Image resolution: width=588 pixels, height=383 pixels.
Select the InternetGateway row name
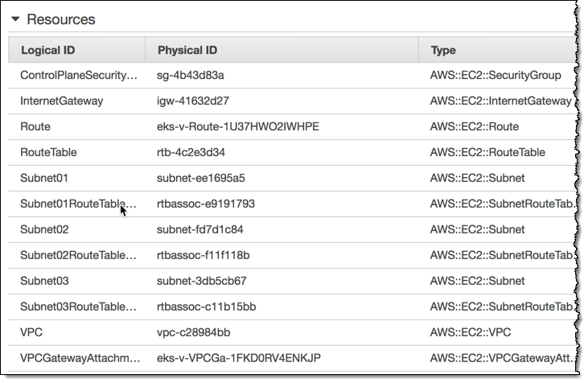(x=62, y=101)
